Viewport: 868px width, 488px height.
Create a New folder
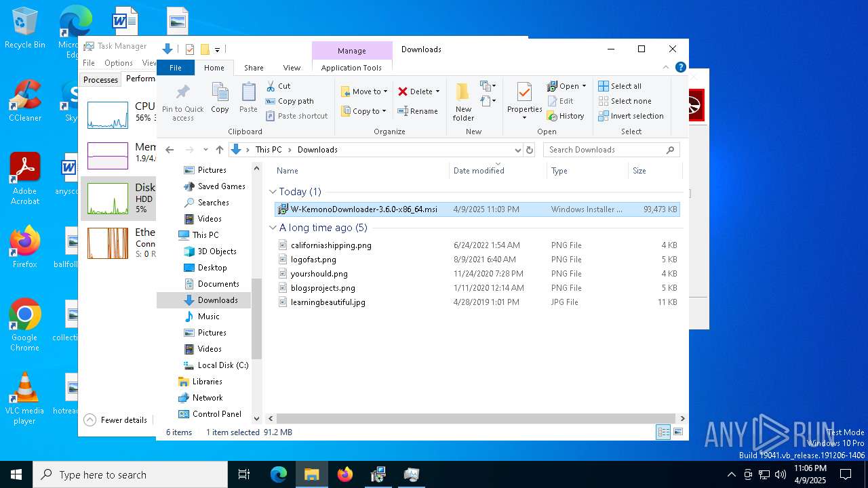(x=463, y=102)
